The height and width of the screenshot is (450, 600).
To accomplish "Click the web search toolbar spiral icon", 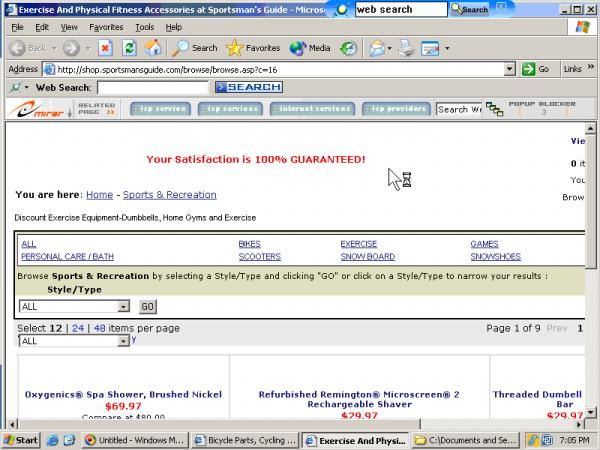I will (16, 88).
